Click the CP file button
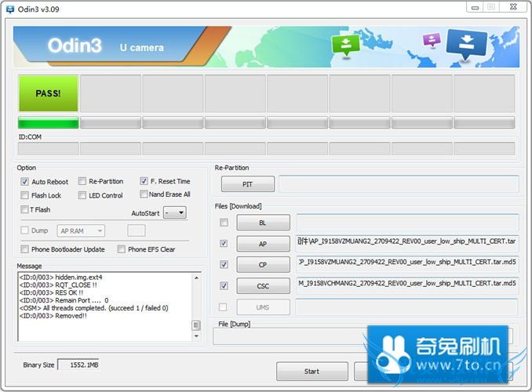 click(x=263, y=265)
